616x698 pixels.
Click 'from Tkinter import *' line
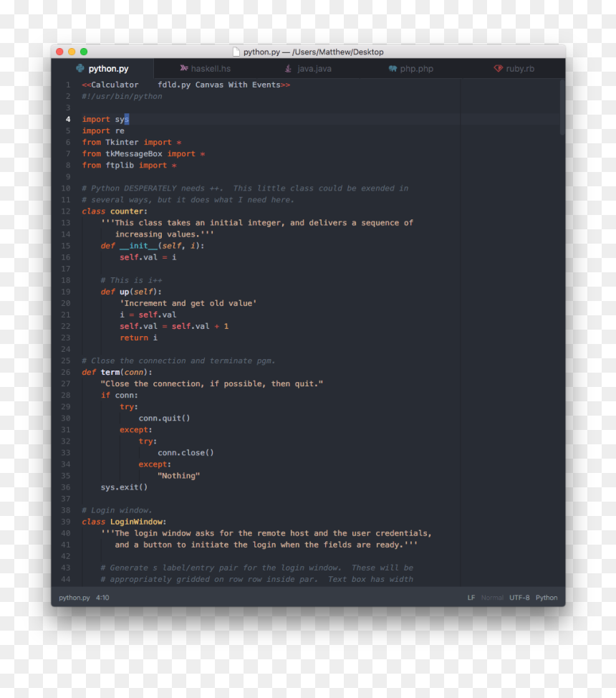[x=132, y=142]
